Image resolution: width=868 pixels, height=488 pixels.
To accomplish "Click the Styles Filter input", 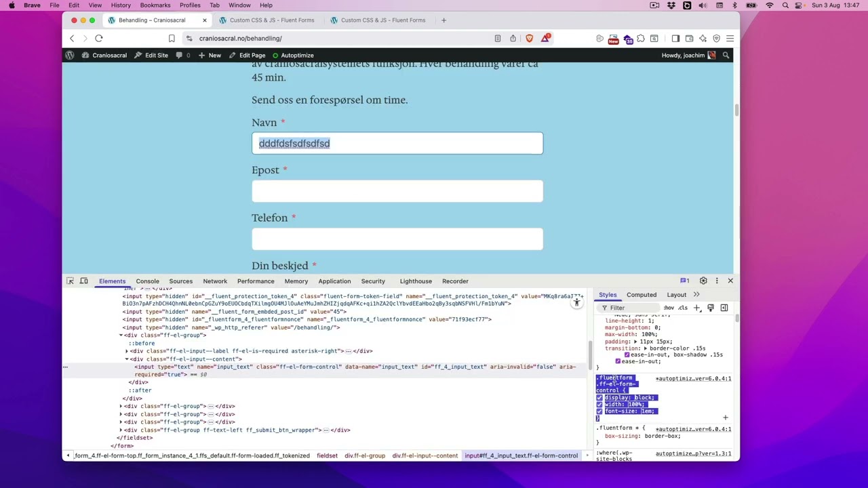I will coord(629,308).
